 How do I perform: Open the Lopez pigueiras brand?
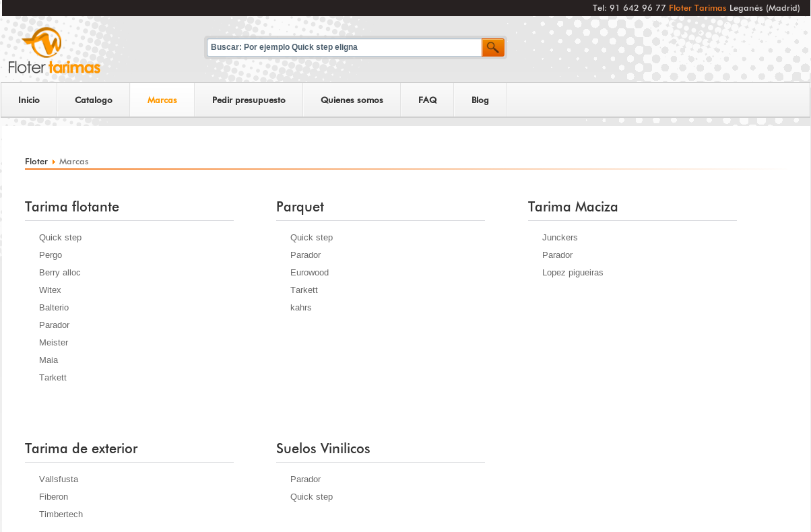point(573,273)
